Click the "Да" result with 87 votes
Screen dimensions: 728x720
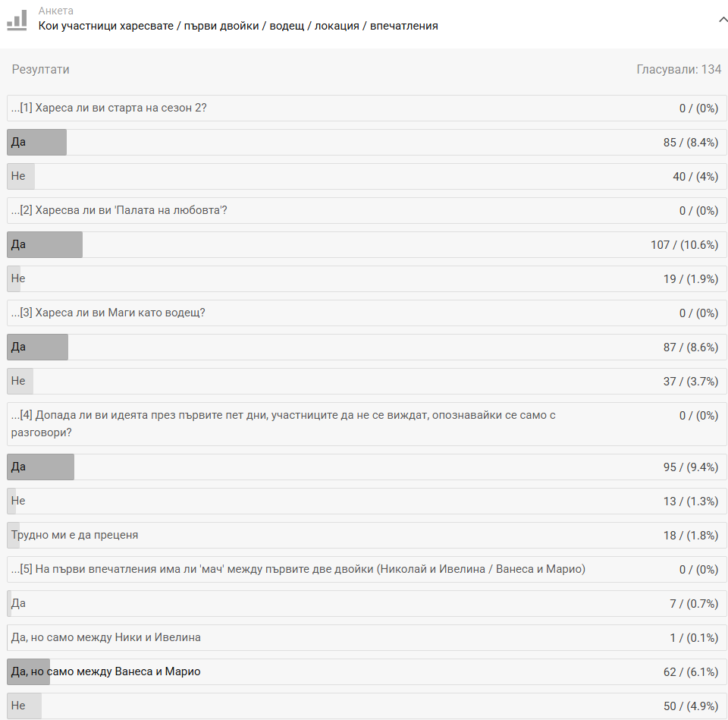pyautogui.click(x=37, y=347)
